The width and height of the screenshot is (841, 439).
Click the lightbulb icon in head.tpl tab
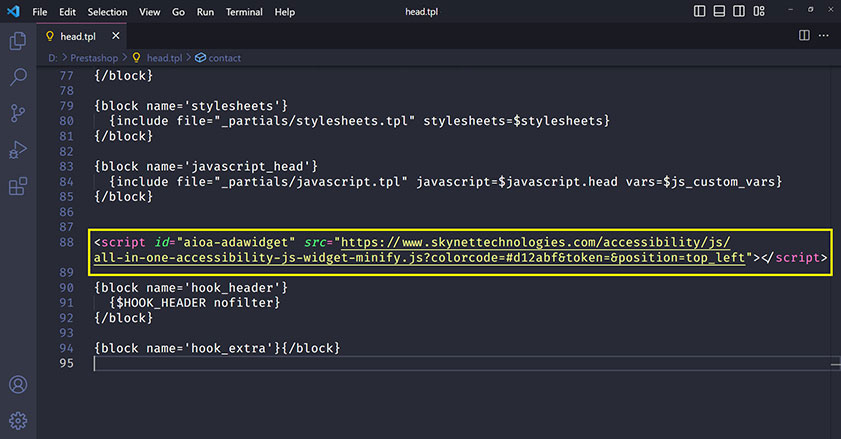[50, 36]
